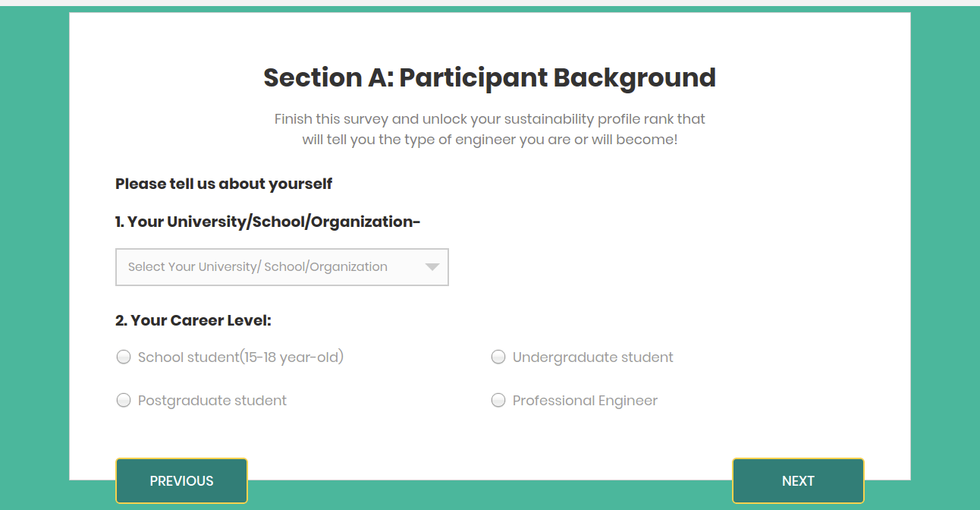
Task: Click the 'Please tell us about yourself' label
Action: tap(223, 184)
